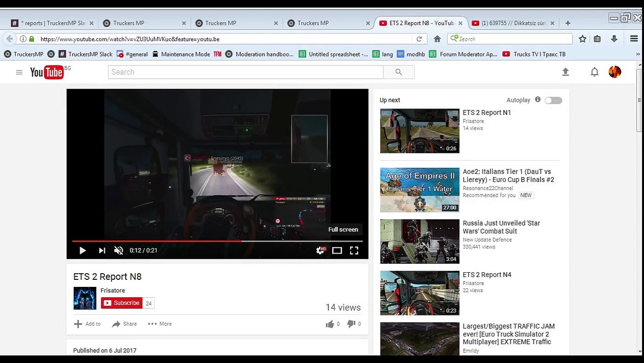Screen dimensions: 644x363
Task: Open Frisatore channel avatar
Action: (x=85, y=298)
